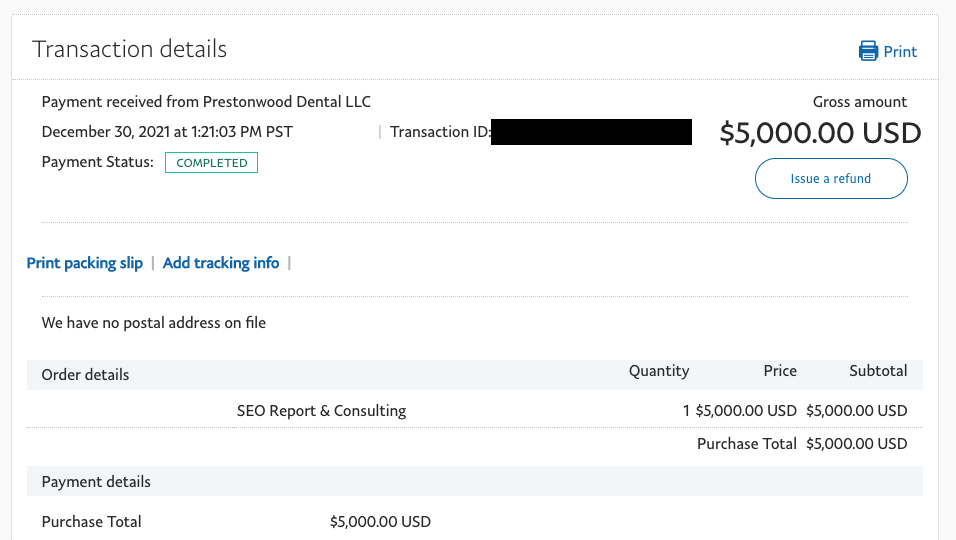Click the item price $5,000.00 USD

click(x=746, y=411)
